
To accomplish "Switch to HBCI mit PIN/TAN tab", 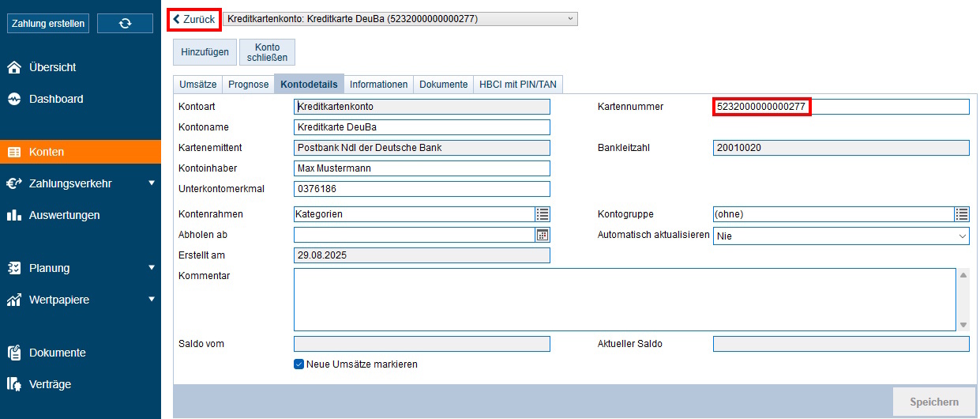I will click(518, 85).
